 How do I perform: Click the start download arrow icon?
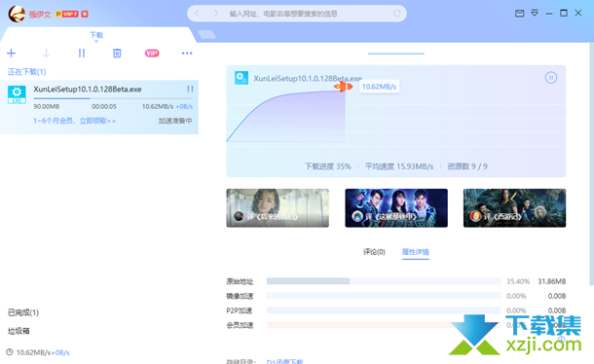point(46,53)
